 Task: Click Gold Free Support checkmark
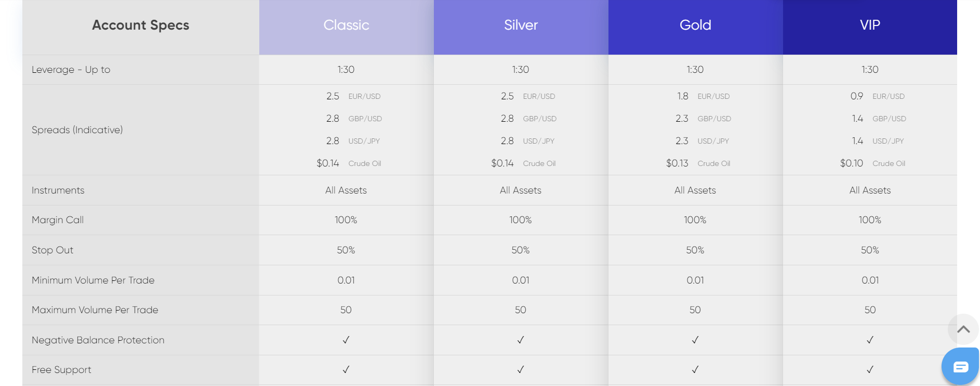tap(695, 369)
